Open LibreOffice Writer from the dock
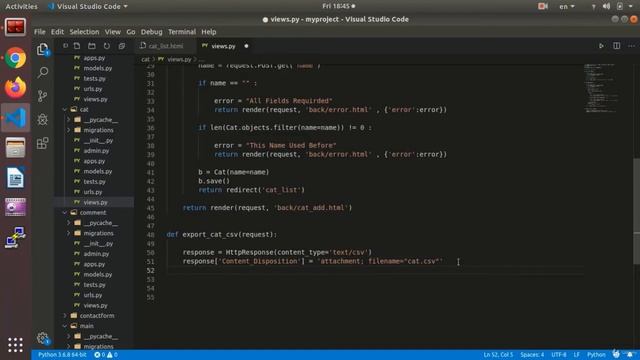Screen dimensions: 640x360 click(16, 178)
